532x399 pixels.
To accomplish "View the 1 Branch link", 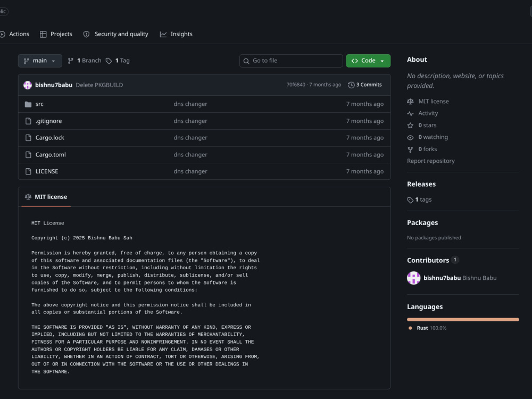I will pos(85,61).
